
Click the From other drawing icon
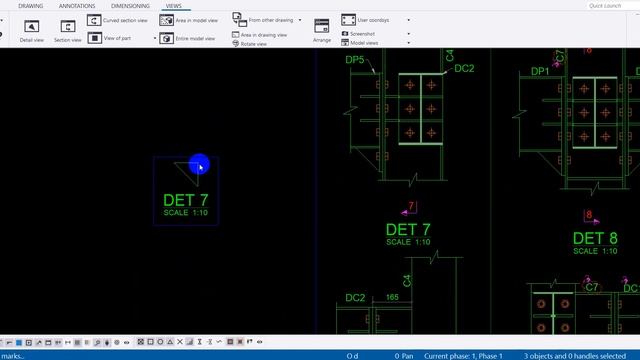[x=240, y=20]
